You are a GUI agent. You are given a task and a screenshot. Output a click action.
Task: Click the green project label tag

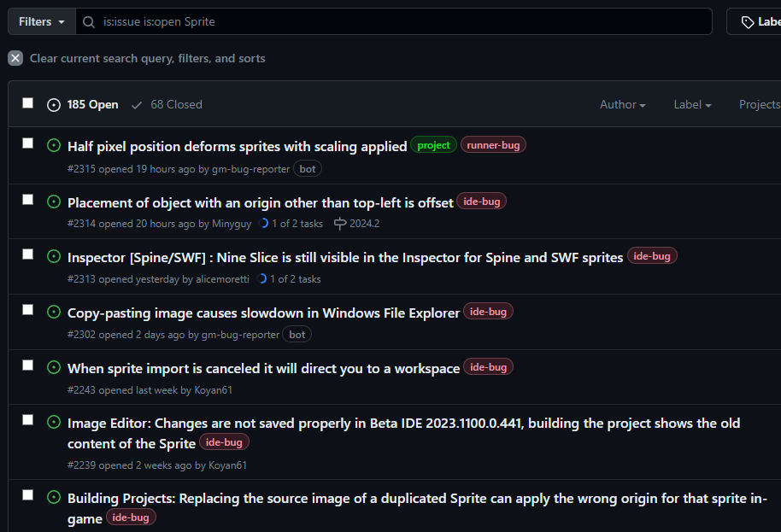[x=433, y=145]
